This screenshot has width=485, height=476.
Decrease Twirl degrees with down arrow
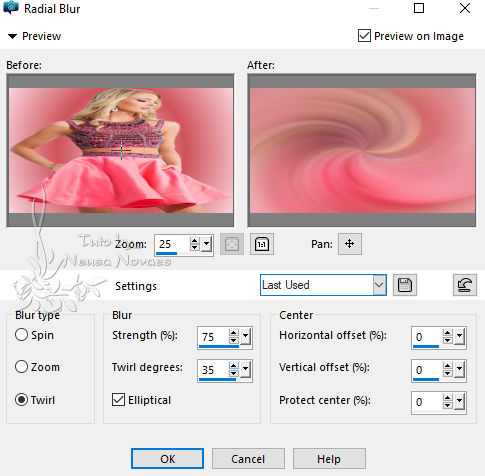pyautogui.click(x=234, y=373)
